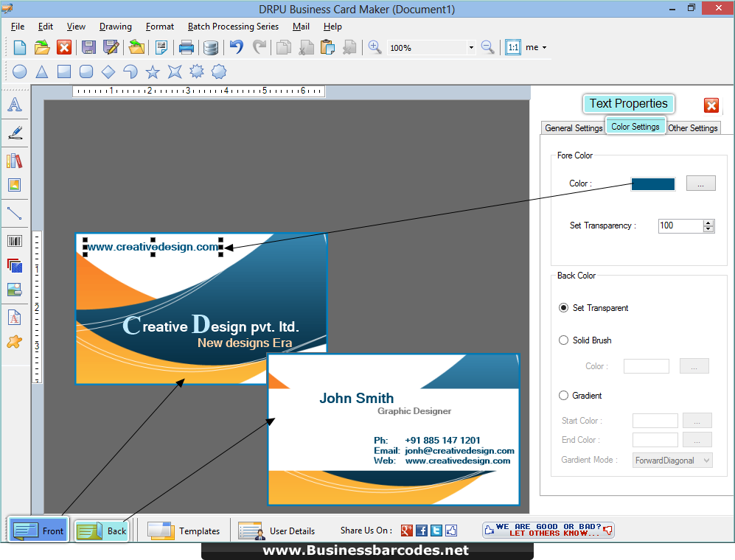
Task: Open the Print icon in the toolbar
Action: pyautogui.click(x=186, y=46)
